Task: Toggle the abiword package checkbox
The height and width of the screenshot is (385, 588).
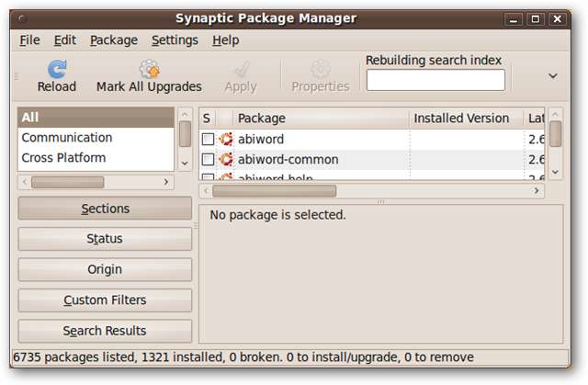Action: pyautogui.click(x=209, y=139)
